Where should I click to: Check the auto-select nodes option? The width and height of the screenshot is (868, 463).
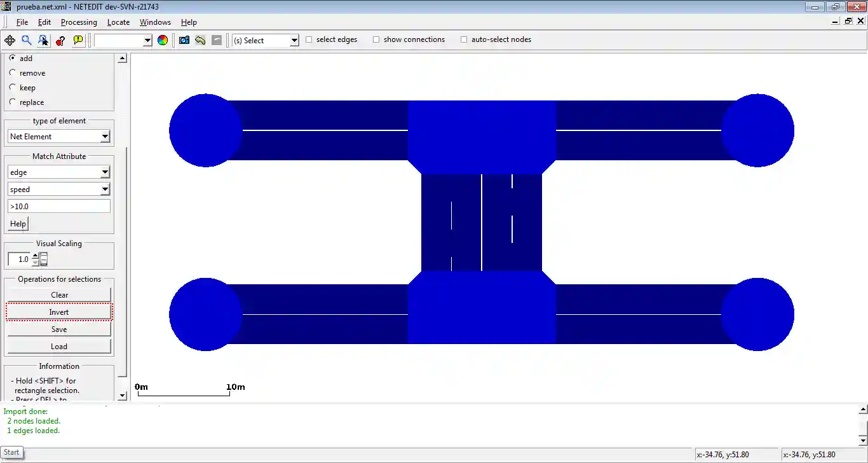click(464, 39)
